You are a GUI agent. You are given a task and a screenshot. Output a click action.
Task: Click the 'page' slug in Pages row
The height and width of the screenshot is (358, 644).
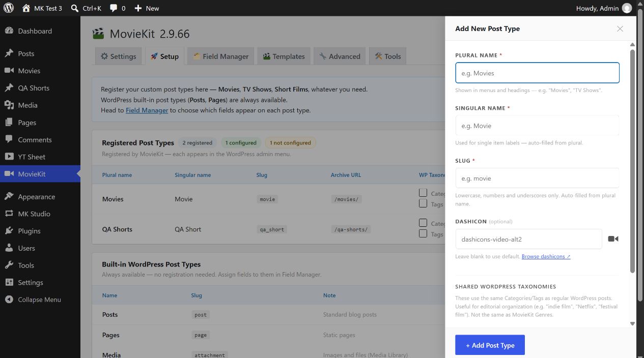click(201, 335)
